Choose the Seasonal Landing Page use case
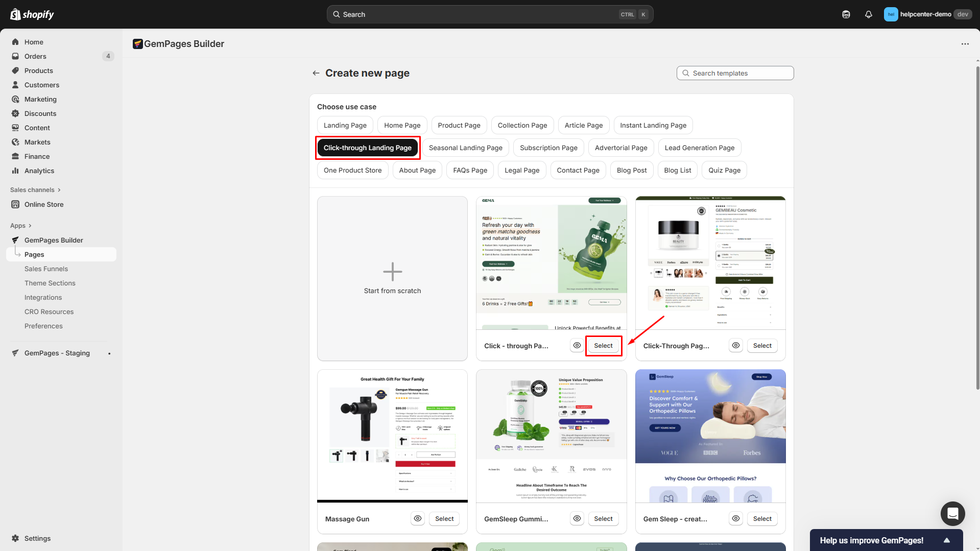This screenshot has width=980, height=551. click(x=465, y=148)
